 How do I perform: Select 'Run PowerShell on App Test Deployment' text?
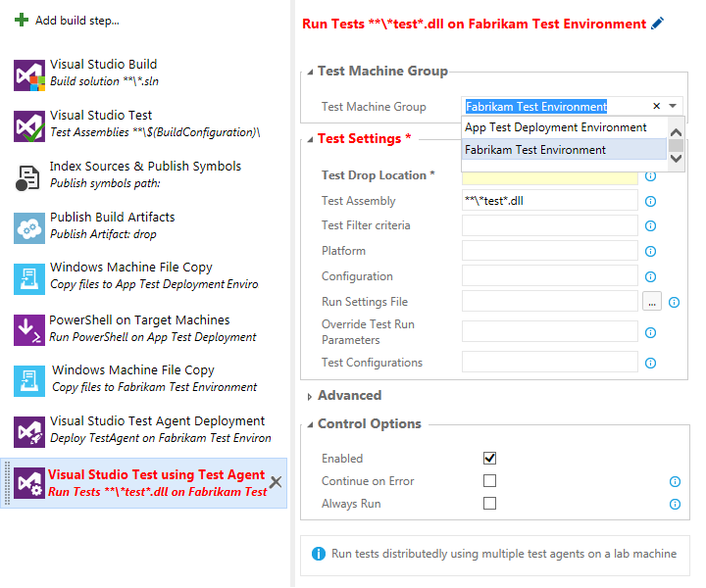pos(153,337)
